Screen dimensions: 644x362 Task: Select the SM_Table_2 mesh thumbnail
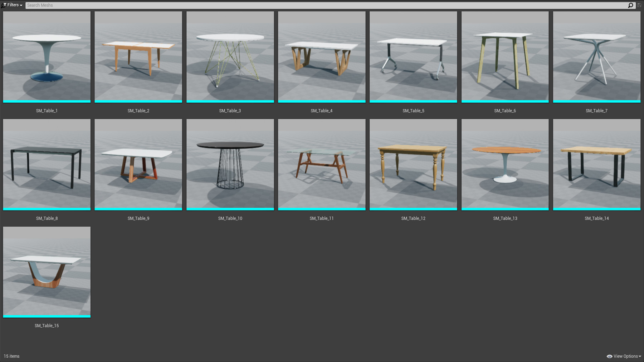pyautogui.click(x=138, y=57)
